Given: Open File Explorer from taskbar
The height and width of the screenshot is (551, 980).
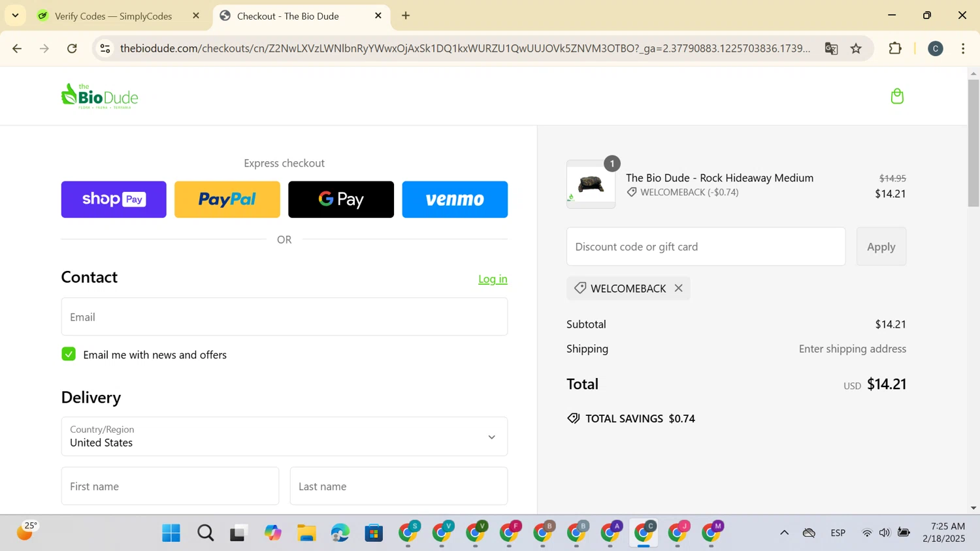Looking at the screenshot, I should point(306,533).
